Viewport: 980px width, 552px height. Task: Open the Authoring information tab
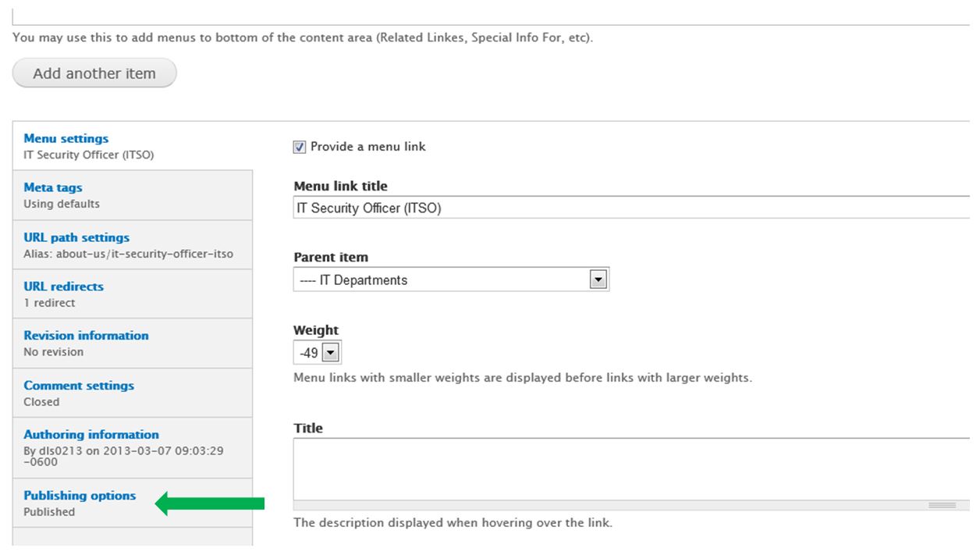point(133,448)
